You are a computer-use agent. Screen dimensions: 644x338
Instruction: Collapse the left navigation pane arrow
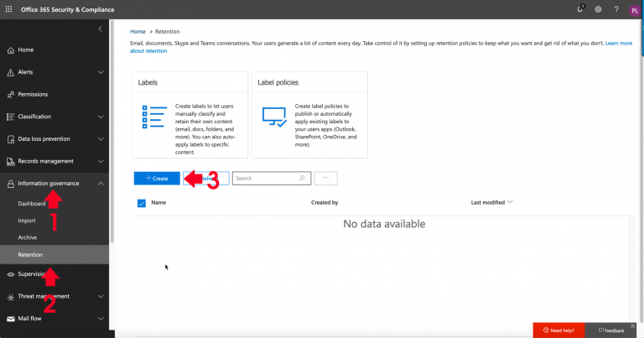point(101,29)
